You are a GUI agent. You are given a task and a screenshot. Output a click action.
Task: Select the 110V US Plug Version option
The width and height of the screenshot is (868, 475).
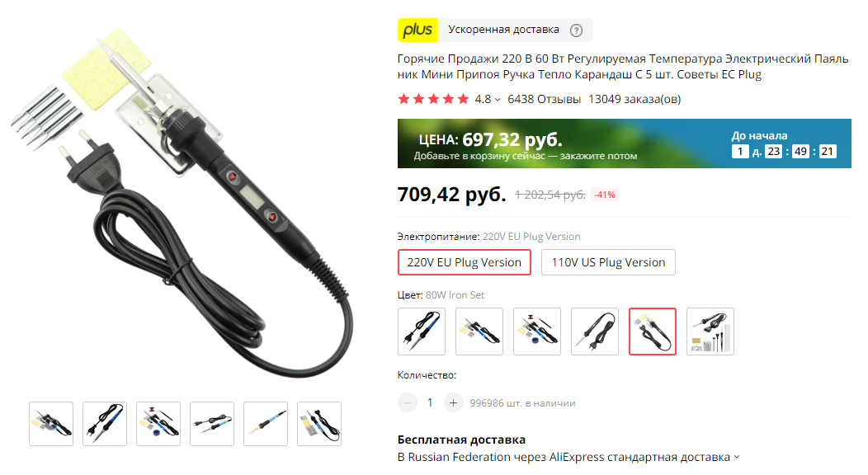tap(608, 262)
